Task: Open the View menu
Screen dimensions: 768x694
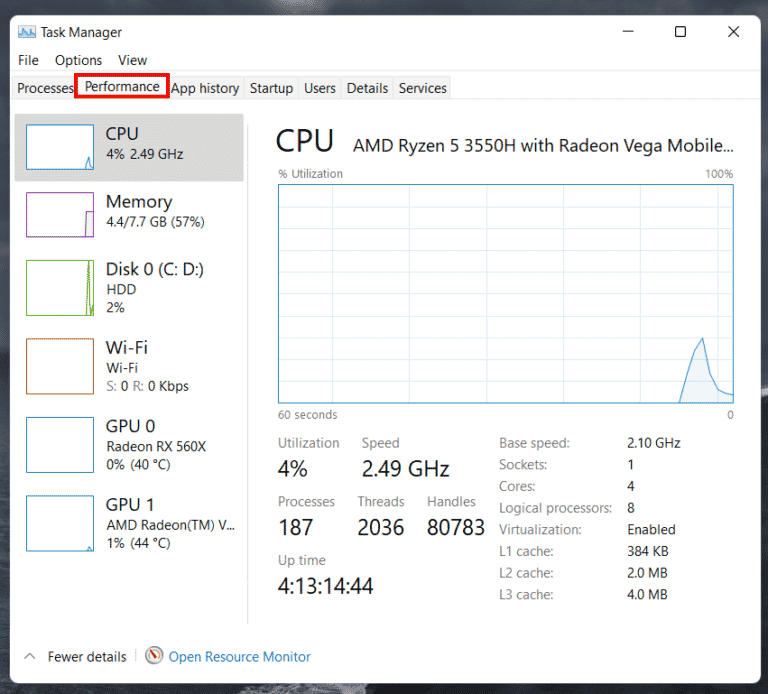Action: [x=132, y=60]
